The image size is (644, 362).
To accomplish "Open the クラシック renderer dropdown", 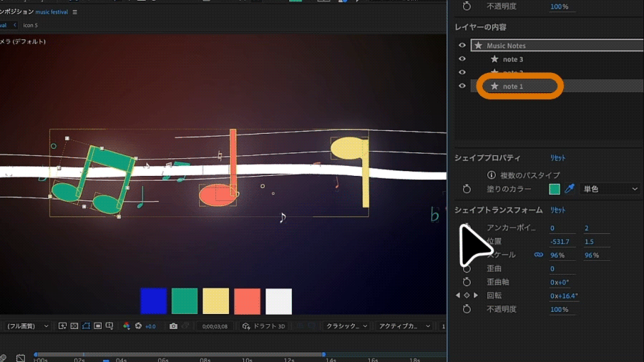I will click(x=346, y=326).
